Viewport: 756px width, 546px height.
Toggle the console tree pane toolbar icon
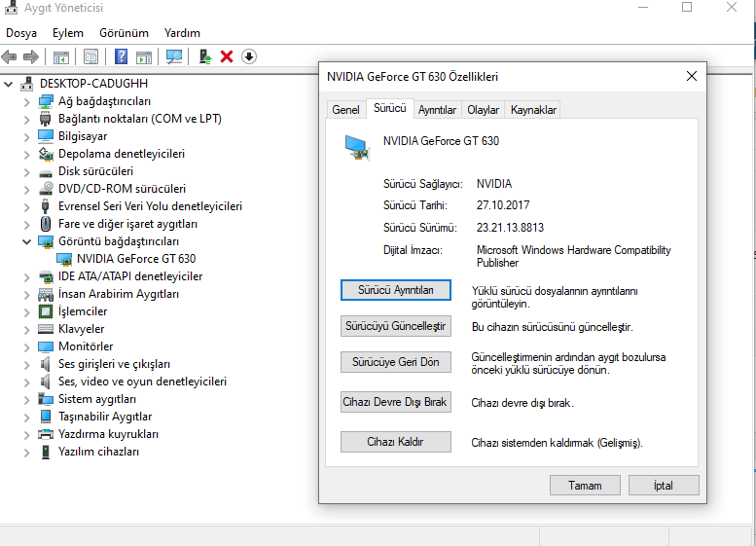pos(60,56)
